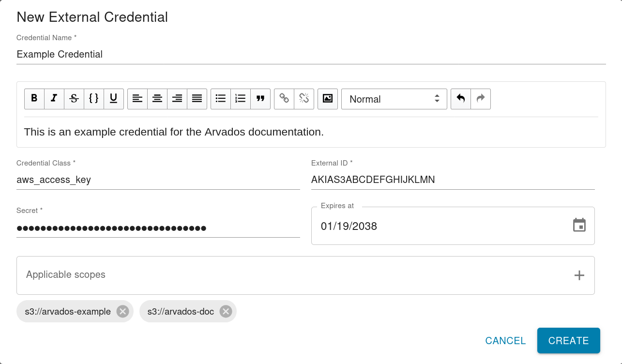Insert an image into the description
Screen dimensions: 622x364
click(x=328, y=99)
